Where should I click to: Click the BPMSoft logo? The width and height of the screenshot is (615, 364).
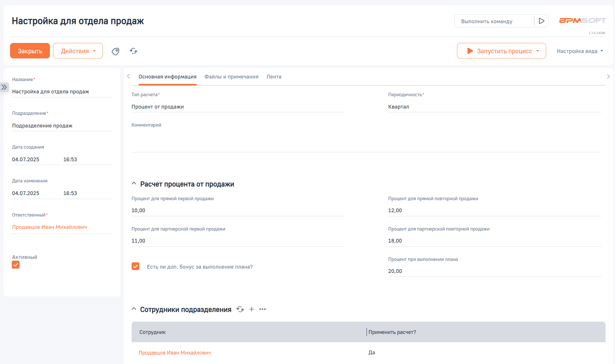pyautogui.click(x=583, y=21)
